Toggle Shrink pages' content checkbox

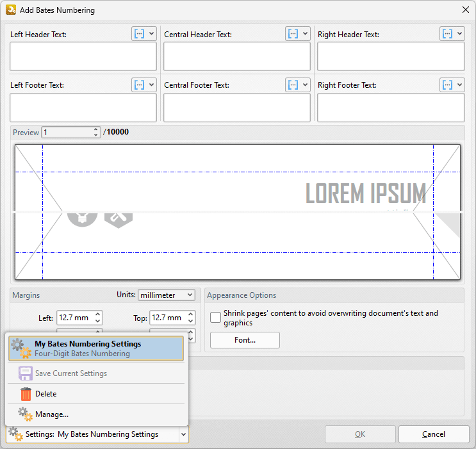coord(215,318)
